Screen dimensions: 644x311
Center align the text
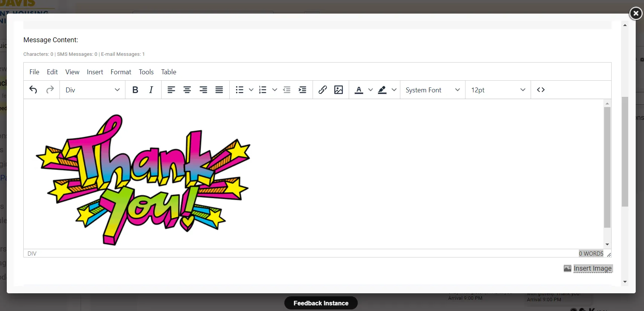click(187, 90)
